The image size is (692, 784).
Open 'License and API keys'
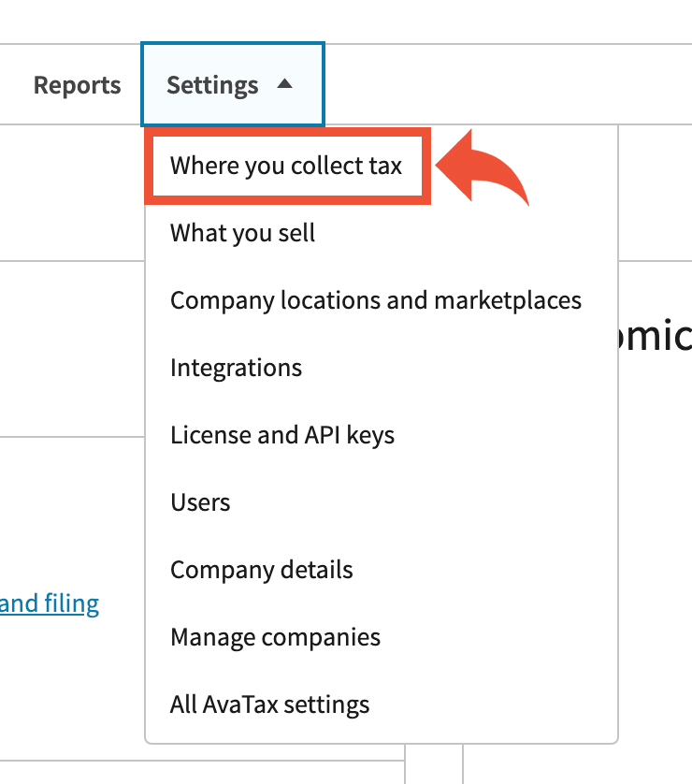click(x=281, y=435)
